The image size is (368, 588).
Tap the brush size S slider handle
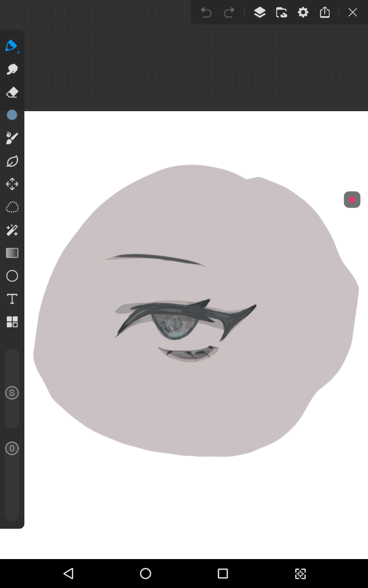[x=12, y=393]
